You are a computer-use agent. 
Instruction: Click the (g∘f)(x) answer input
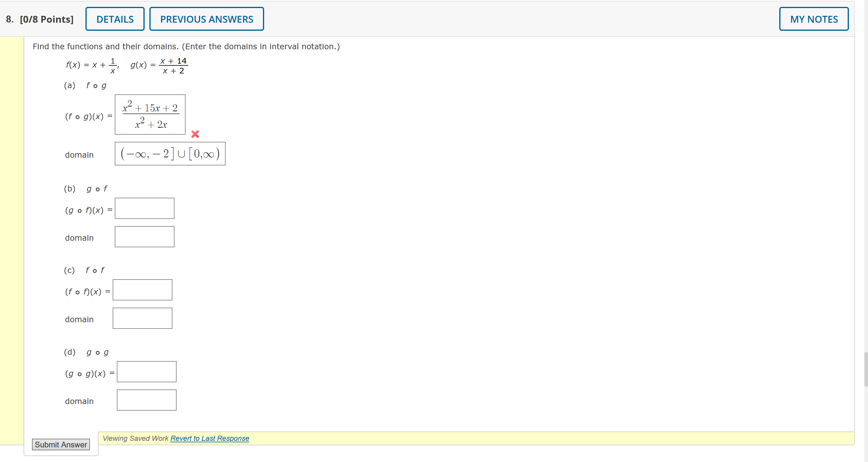144,208
